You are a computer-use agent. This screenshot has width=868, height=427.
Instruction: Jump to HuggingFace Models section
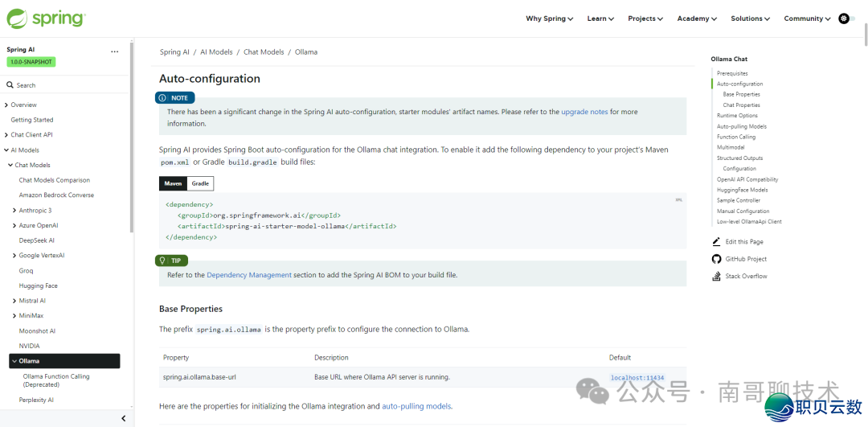click(x=743, y=190)
